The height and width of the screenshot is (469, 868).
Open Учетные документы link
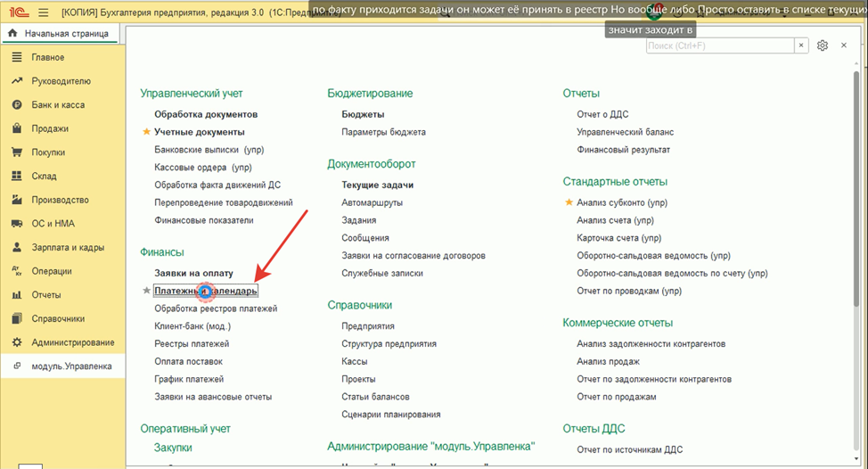point(200,132)
